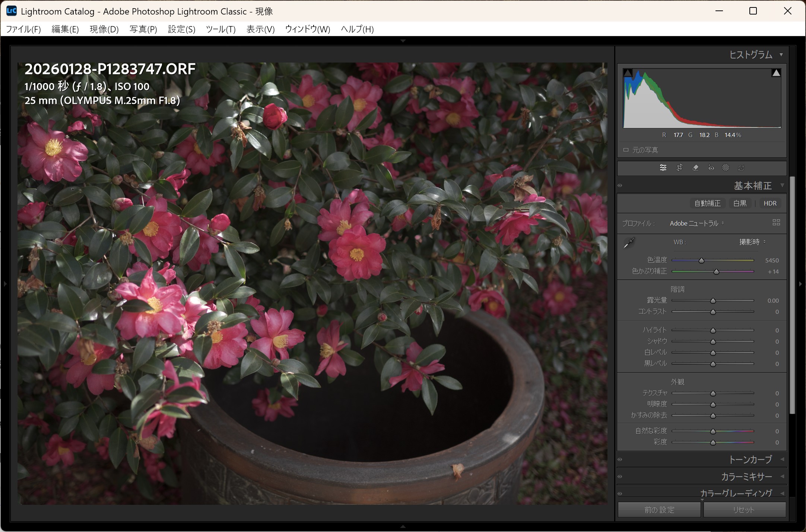Toggle highlight clipping indicator in histogram
The height and width of the screenshot is (532, 806).
tap(776, 73)
